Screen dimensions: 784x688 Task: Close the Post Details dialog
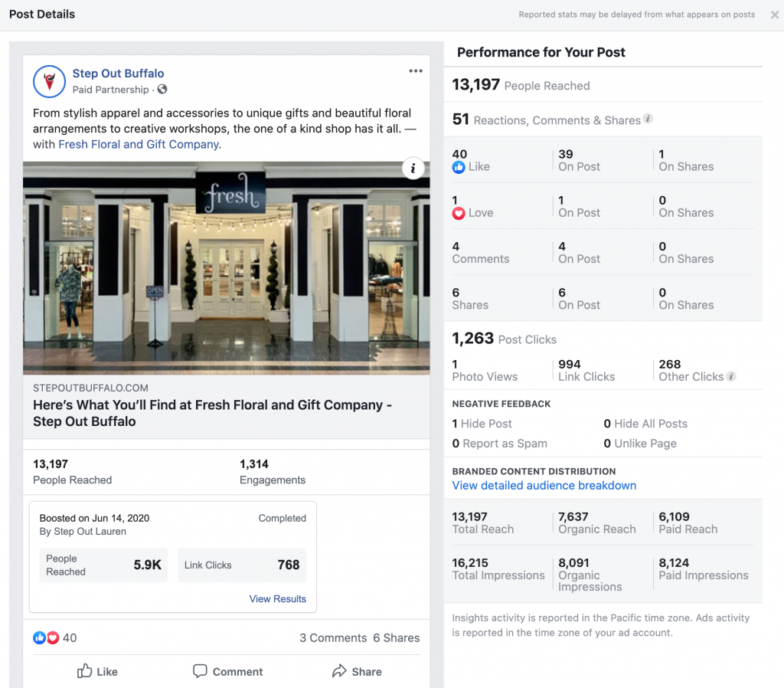coord(775,15)
